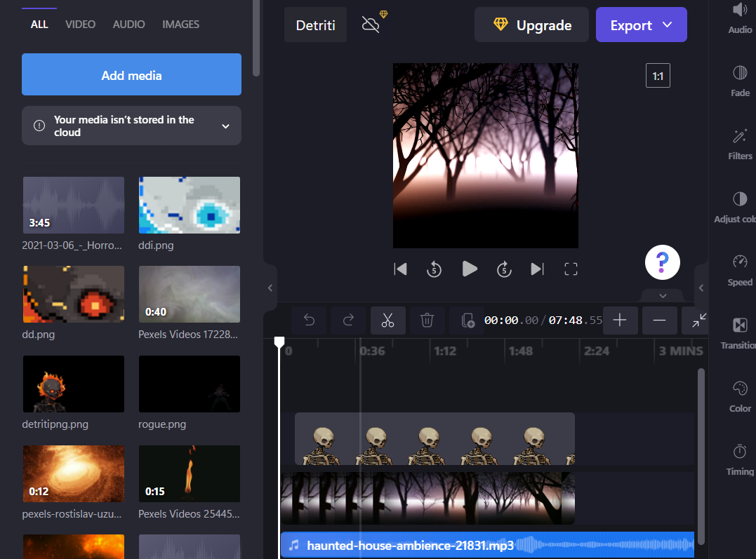Undo the last edit

click(309, 321)
